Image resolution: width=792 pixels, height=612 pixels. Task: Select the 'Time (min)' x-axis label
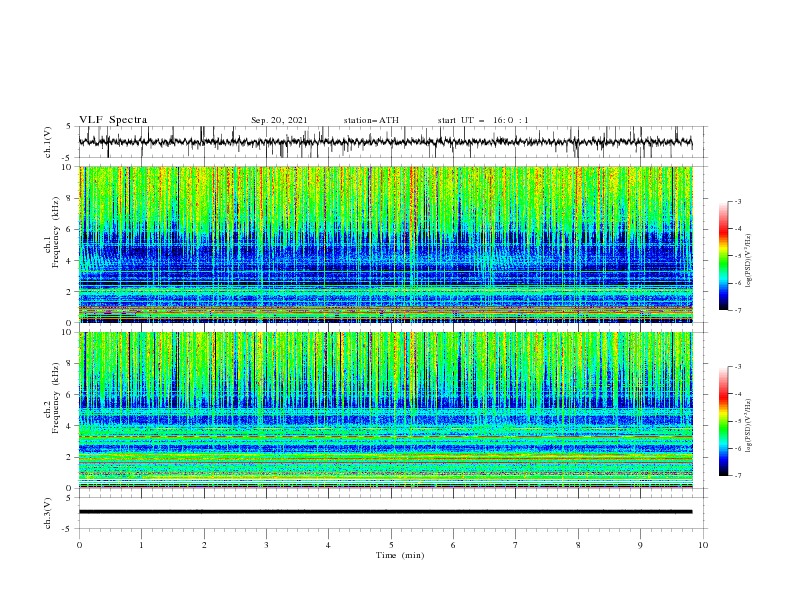point(400,555)
